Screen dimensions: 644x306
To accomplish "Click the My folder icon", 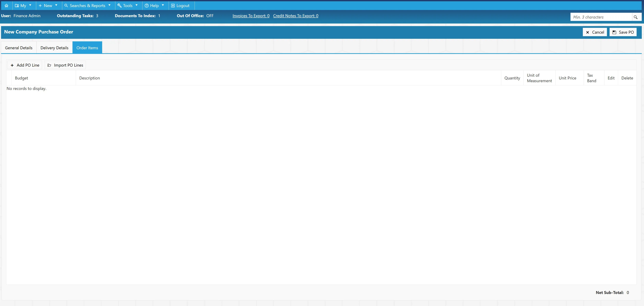I will [x=17, y=5].
